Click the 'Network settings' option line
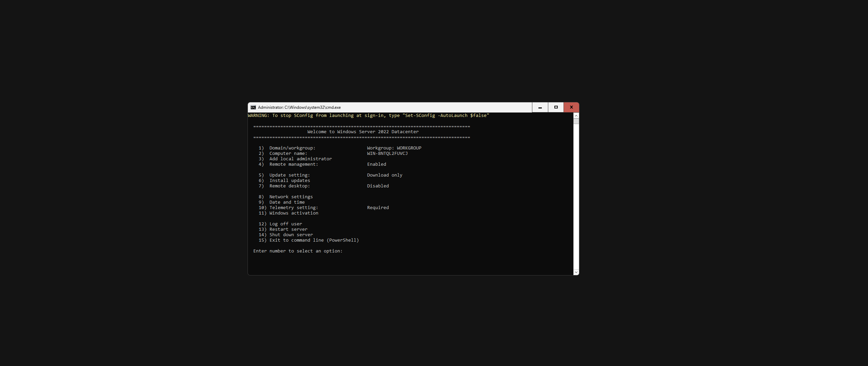The width and height of the screenshot is (868, 366). pyautogui.click(x=291, y=197)
